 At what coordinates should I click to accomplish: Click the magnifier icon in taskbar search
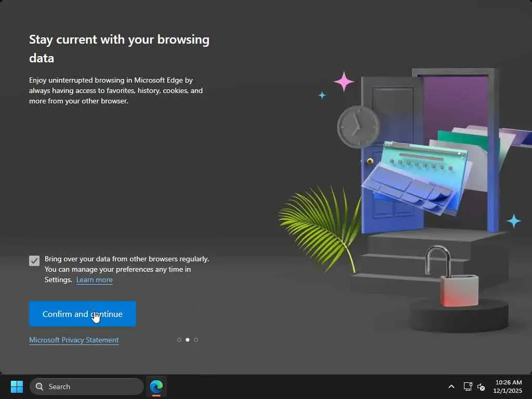tap(39, 387)
